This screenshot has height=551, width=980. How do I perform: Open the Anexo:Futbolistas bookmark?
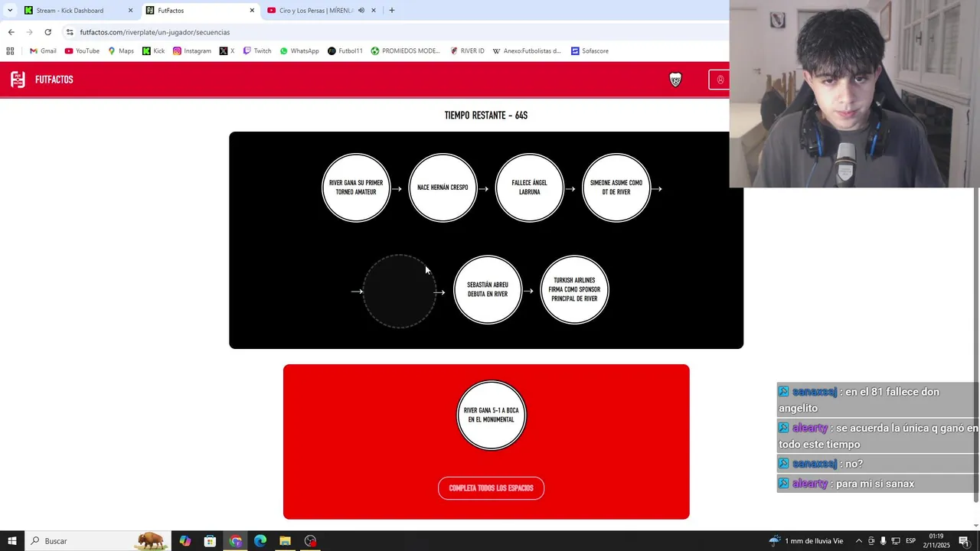(x=527, y=51)
